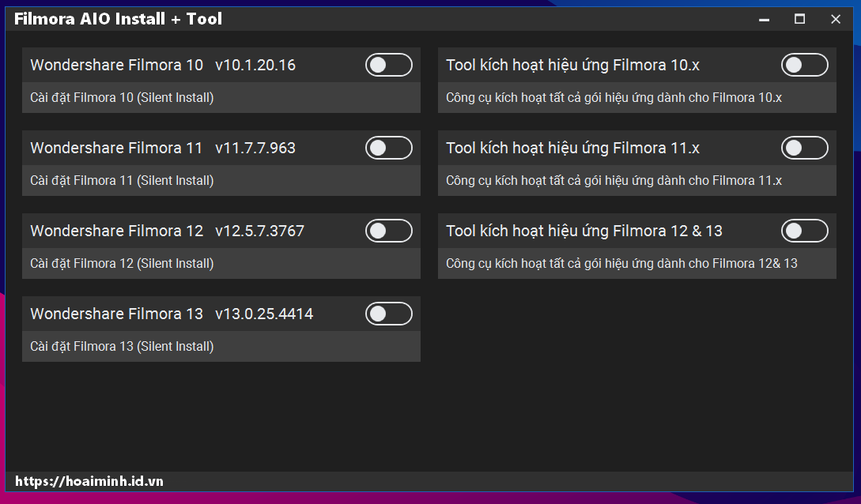Click the Wondershare Filmora 10 title text
The width and height of the screenshot is (861, 504).
pos(116,65)
